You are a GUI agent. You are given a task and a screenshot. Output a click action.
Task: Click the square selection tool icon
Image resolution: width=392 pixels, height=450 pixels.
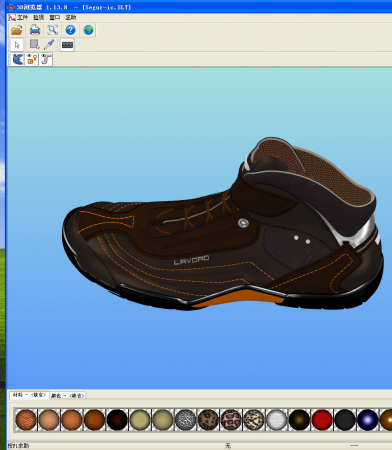click(34, 45)
